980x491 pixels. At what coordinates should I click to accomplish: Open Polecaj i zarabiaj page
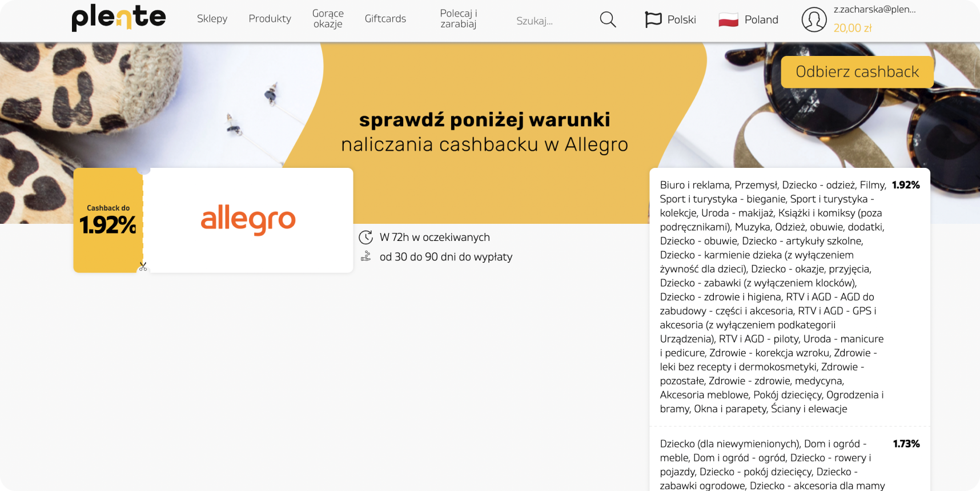(x=459, y=18)
